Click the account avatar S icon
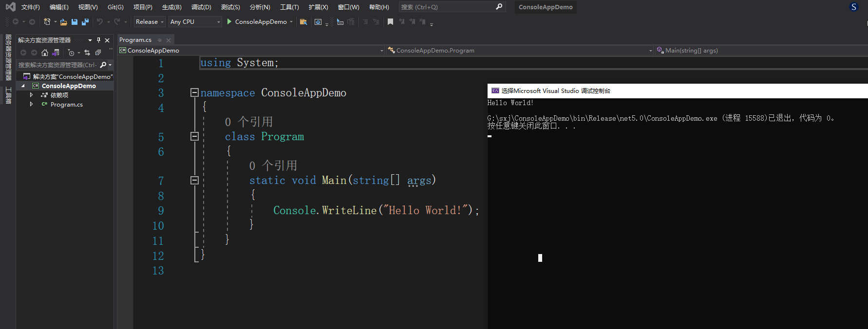The height and width of the screenshot is (329, 868). (853, 7)
